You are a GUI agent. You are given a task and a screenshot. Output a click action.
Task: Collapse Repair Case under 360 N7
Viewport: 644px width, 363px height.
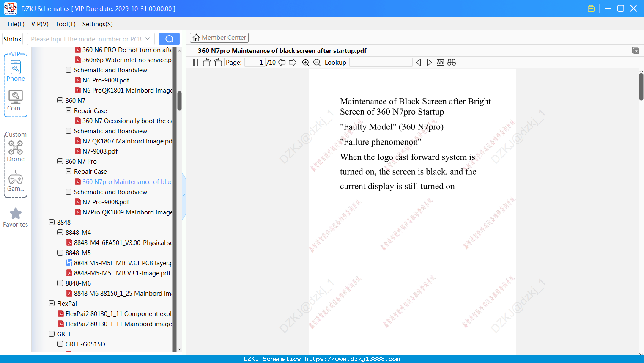pos(69,110)
